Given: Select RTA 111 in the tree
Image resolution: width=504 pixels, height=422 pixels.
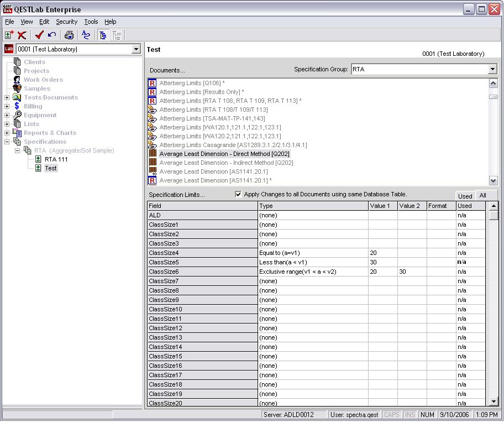Looking at the screenshot, I should click(x=56, y=159).
